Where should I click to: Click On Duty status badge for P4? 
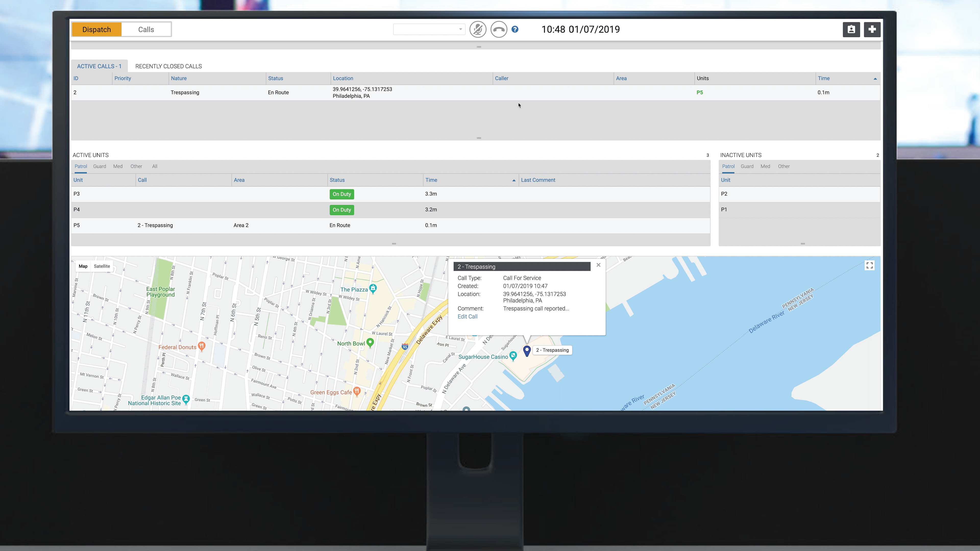(x=342, y=210)
